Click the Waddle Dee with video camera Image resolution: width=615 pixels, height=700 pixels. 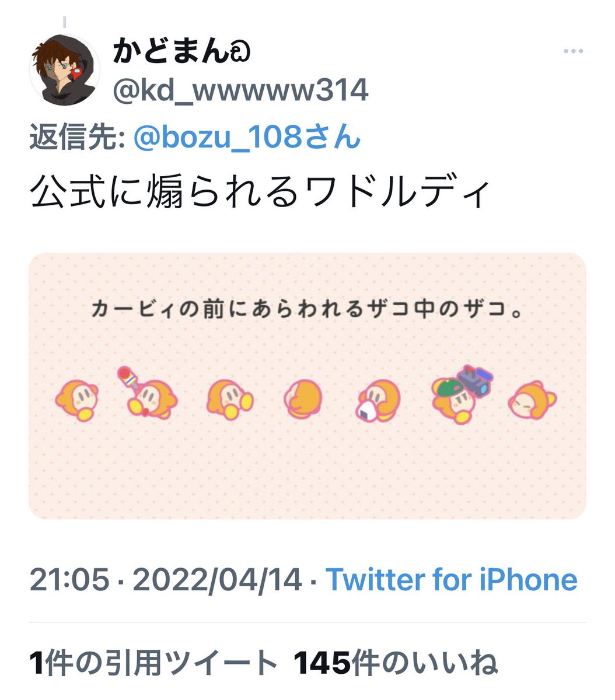462,392
